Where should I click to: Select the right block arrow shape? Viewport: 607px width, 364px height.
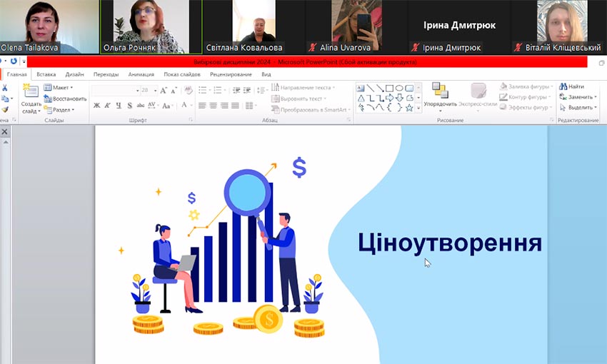[389, 98]
